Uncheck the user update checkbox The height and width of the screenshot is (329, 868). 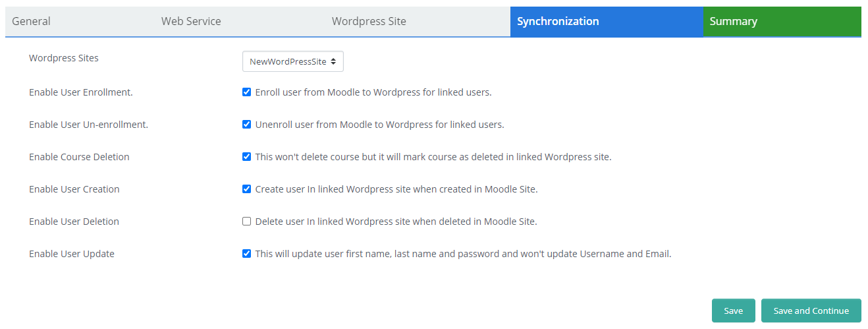[247, 254]
